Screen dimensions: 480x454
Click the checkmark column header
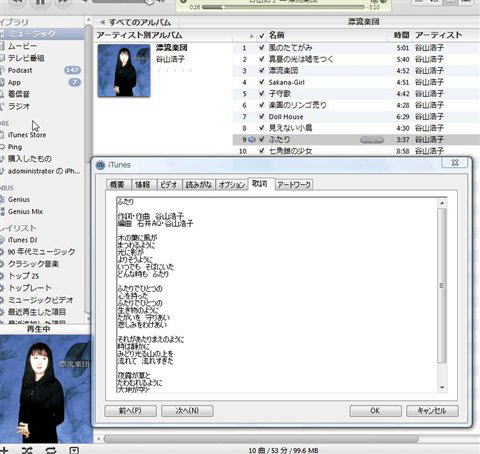coord(262,35)
